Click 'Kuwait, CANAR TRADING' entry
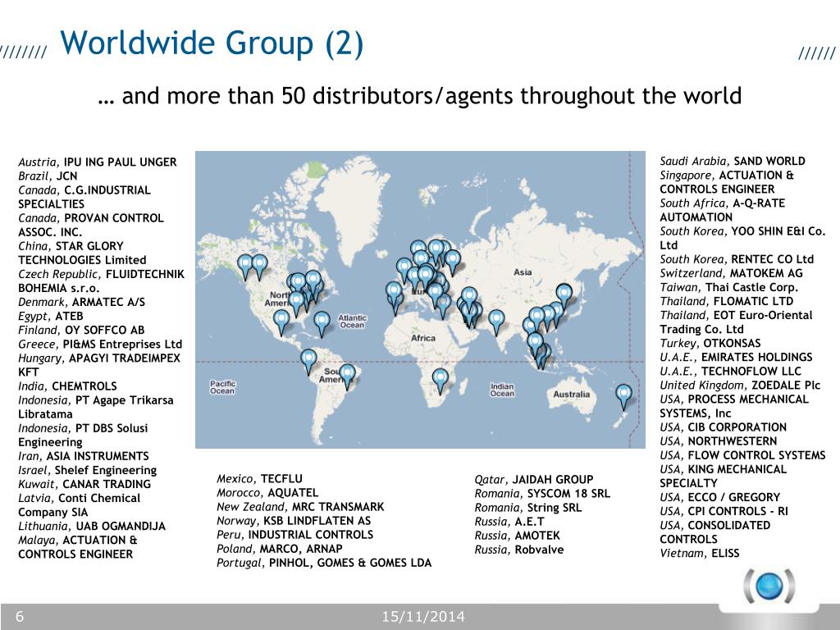 tap(84, 484)
